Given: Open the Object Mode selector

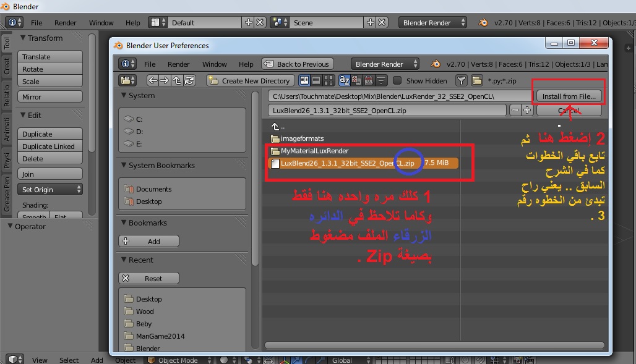Looking at the screenshot, I should [x=178, y=360].
